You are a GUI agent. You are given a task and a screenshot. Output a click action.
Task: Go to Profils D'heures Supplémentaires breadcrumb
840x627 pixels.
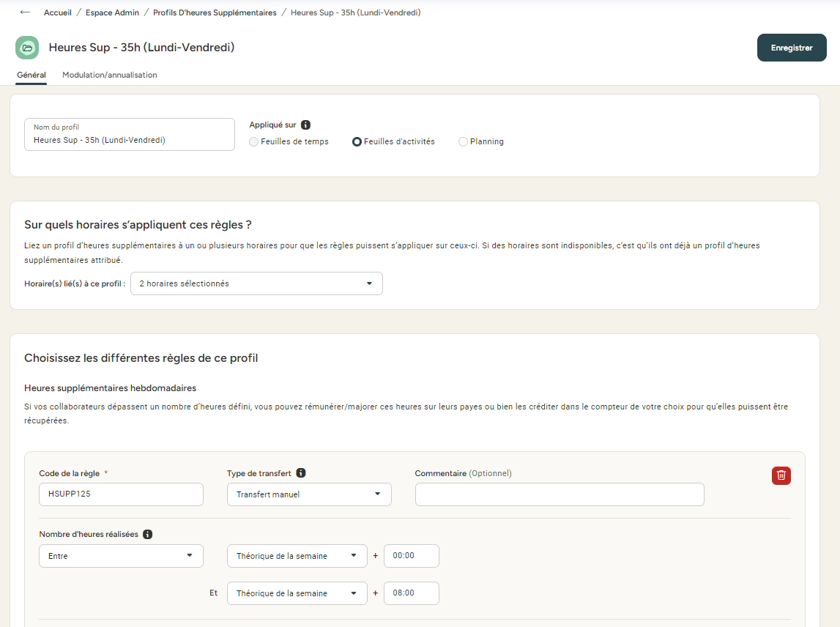215,12
